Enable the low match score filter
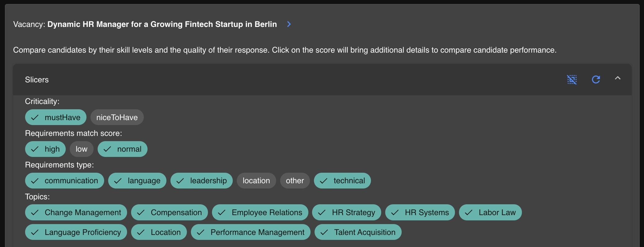This screenshot has width=644, height=247. [x=82, y=149]
